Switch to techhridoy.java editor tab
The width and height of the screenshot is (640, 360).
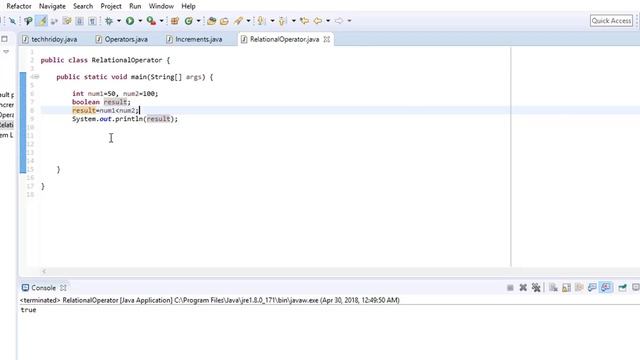pyautogui.click(x=49, y=40)
